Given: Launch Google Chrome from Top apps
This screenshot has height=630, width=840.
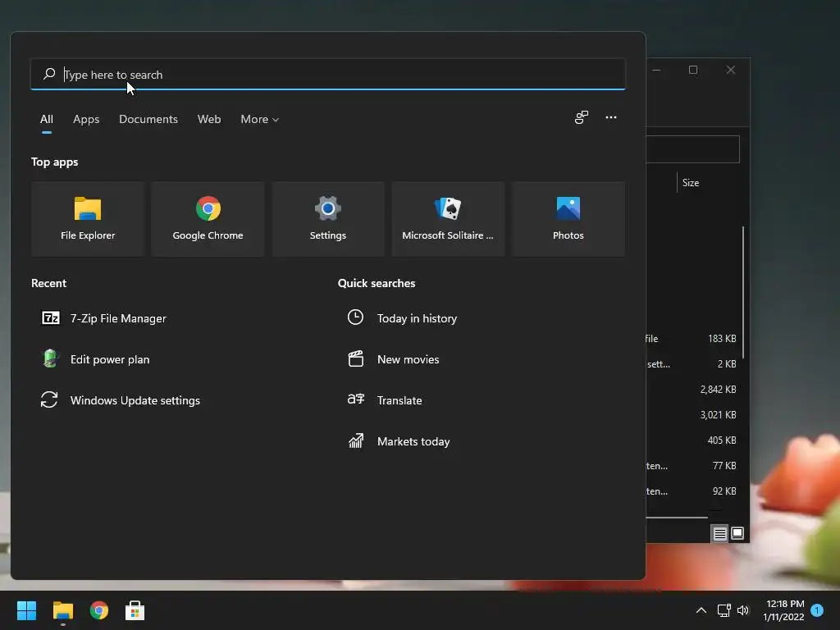Looking at the screenshot, I should 208,218.
